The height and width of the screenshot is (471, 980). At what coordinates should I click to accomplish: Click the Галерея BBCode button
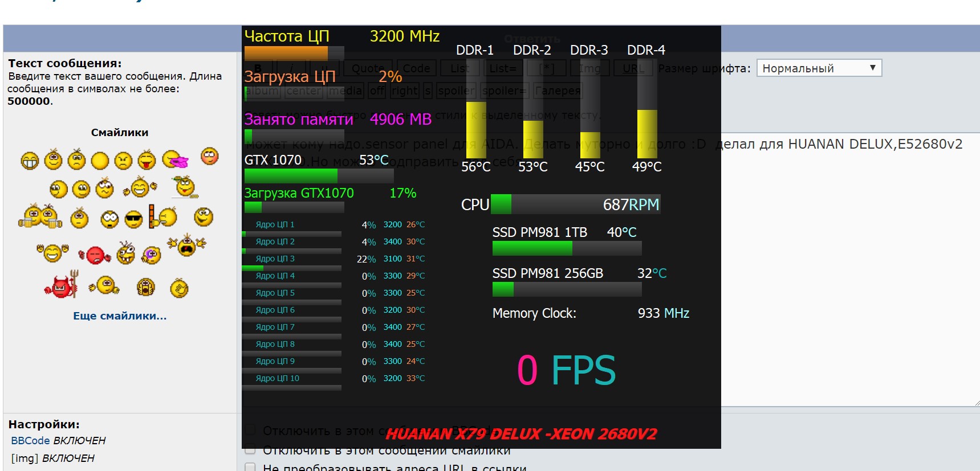tap(558, 91)
